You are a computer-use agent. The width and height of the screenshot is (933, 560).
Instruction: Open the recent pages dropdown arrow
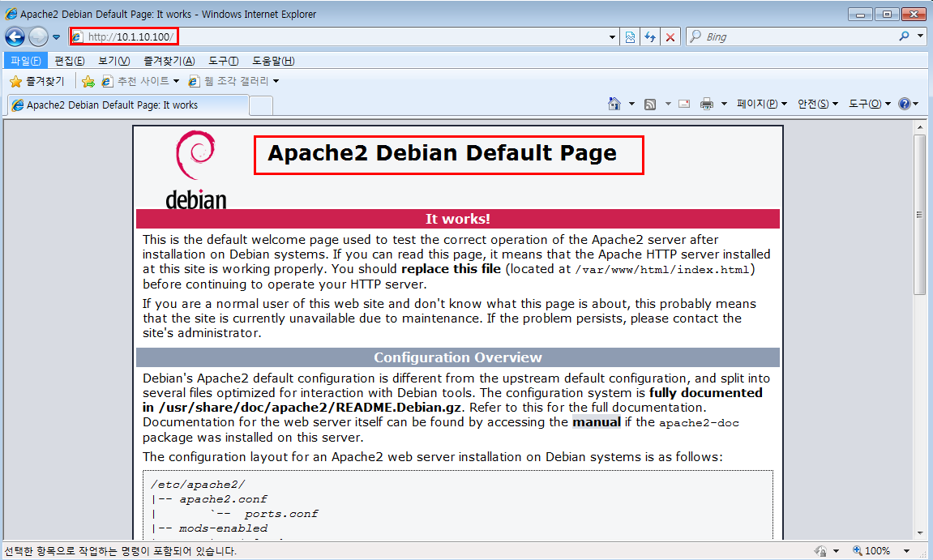pyautogui.click(x=57, y=37)
